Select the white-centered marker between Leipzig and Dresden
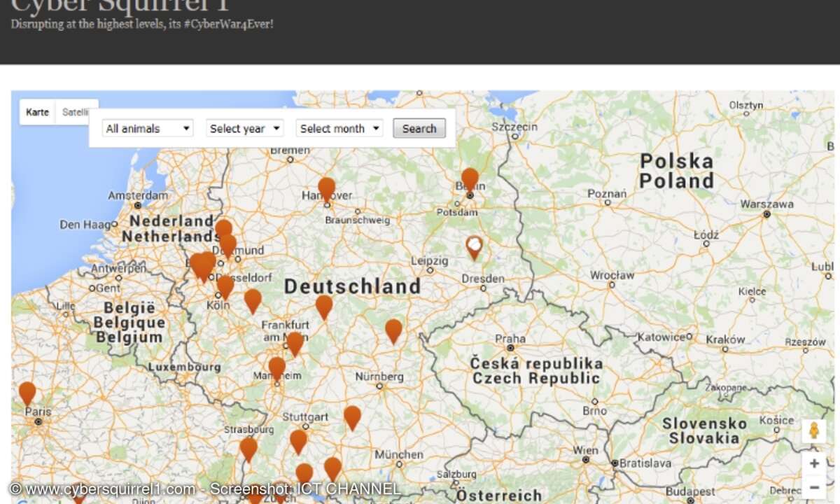This screenshot has width=840, height=504. coord(475,248)
